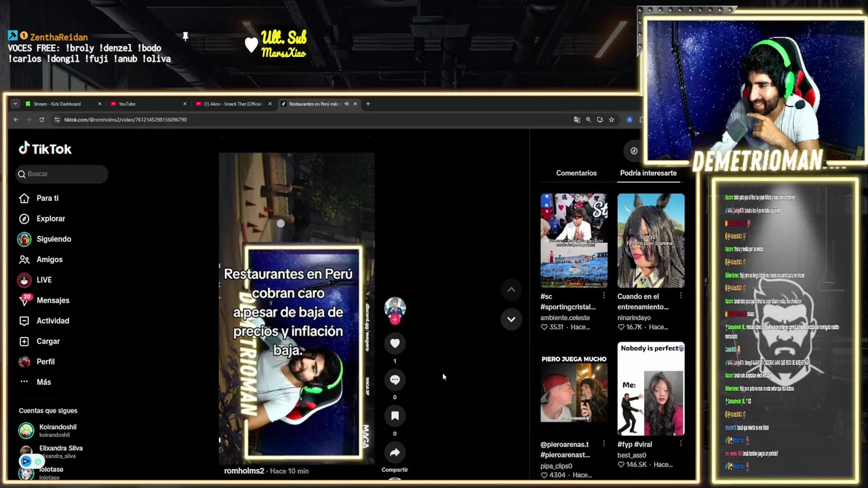Image resolution: width=868 pixels, height=488 pixels.
Task: Click the playing TikTok video
Action: click(x=296, y=308)
